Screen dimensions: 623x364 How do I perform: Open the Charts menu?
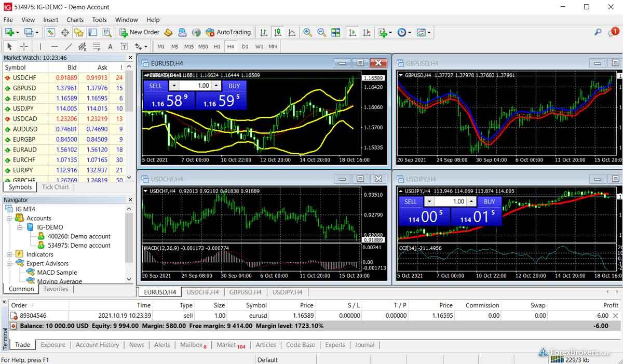[75, 20]
